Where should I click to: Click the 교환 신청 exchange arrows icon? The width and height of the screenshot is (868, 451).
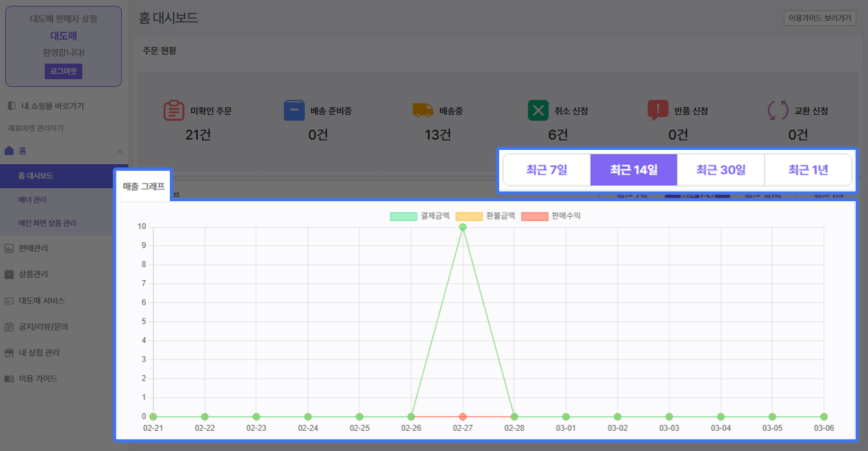(x=777, y=110)
